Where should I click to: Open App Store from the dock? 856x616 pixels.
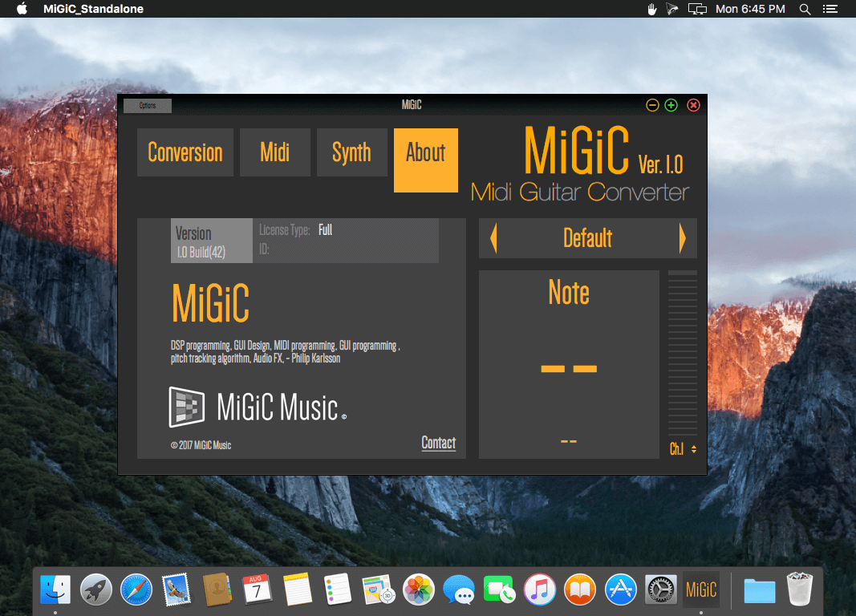click(620, 590)
